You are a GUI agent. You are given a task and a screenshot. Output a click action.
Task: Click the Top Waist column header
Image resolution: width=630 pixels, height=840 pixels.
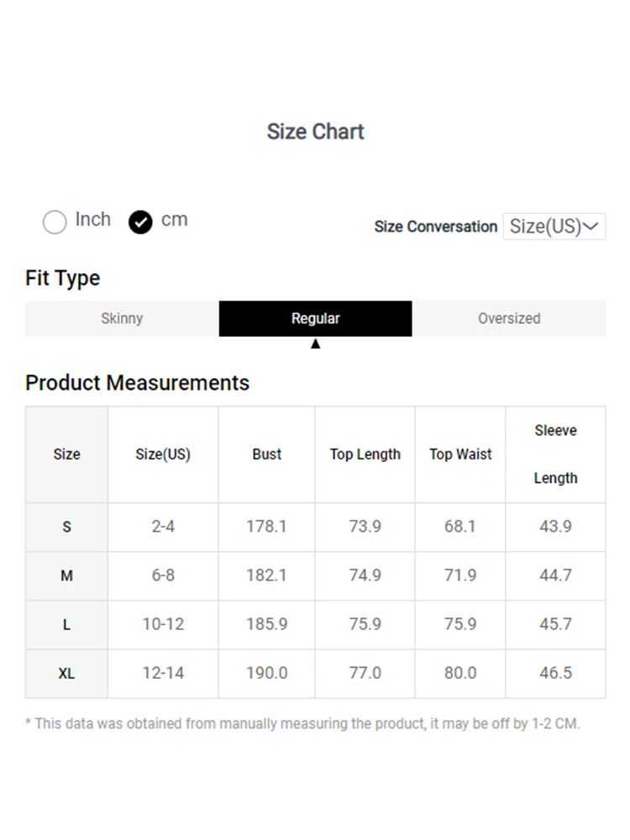(460, 454)
